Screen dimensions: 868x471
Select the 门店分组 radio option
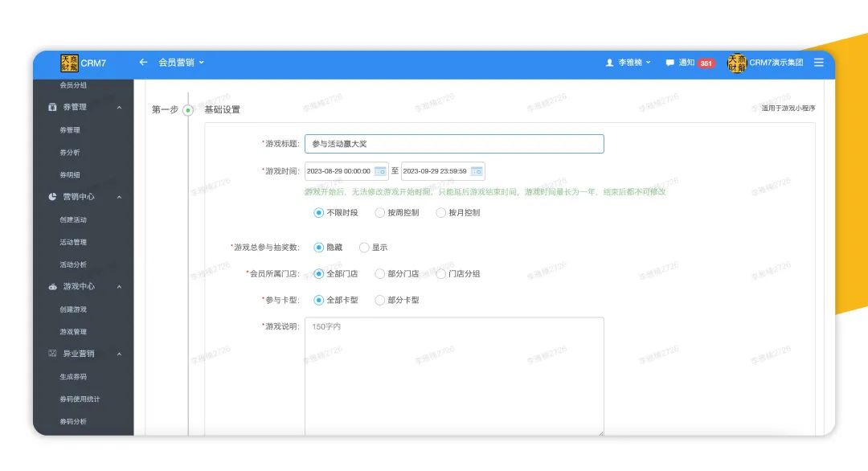pos(440,273)
